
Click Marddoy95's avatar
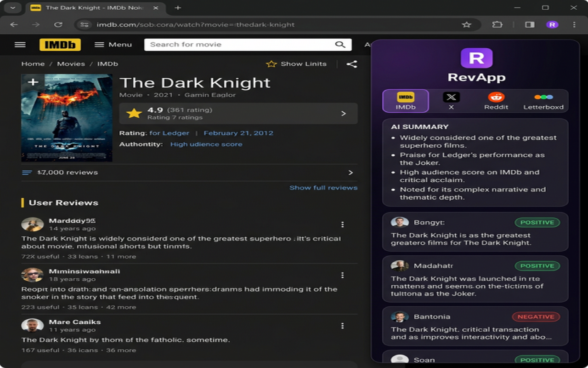pyautogui.click(x=33, y=224)
